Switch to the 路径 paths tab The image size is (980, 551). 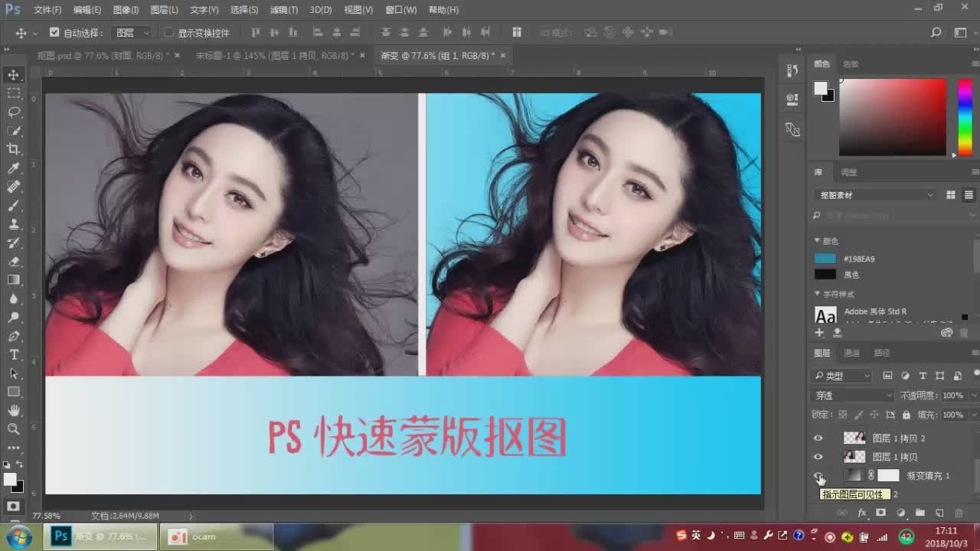click(x=882, y=353)
